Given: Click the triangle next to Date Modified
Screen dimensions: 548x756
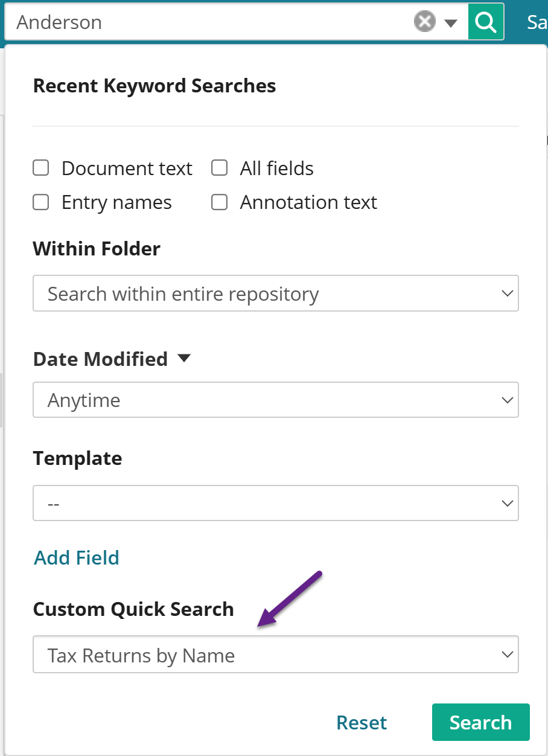Looking at the screenshot, I should pyautogui.click(x=184, y=359).
